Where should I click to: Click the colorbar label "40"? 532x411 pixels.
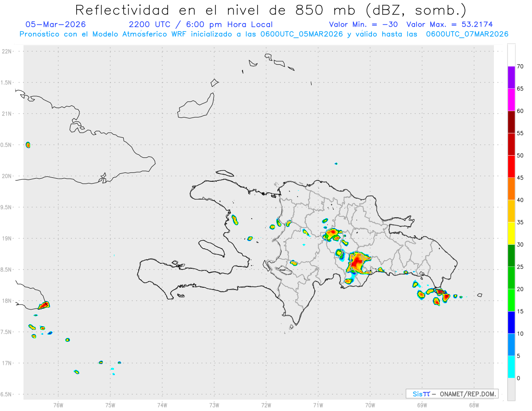pyautogui.click(x=520, y=200)
